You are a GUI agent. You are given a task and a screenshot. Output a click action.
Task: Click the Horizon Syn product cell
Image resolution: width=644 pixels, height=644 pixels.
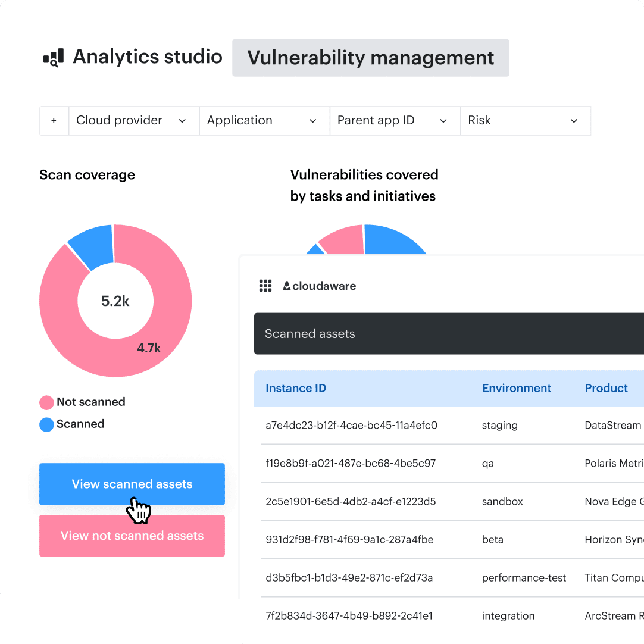(x=614, y=540)
